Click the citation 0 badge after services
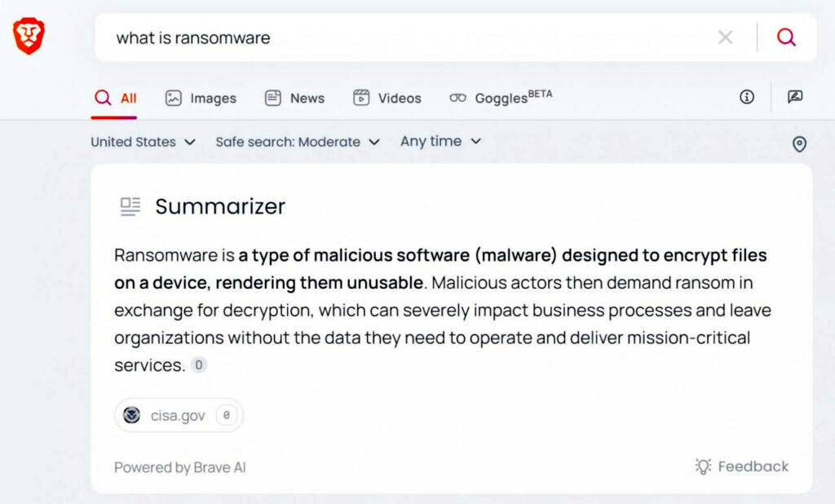The height and width of the screenshot is (504, 835). 199,365
